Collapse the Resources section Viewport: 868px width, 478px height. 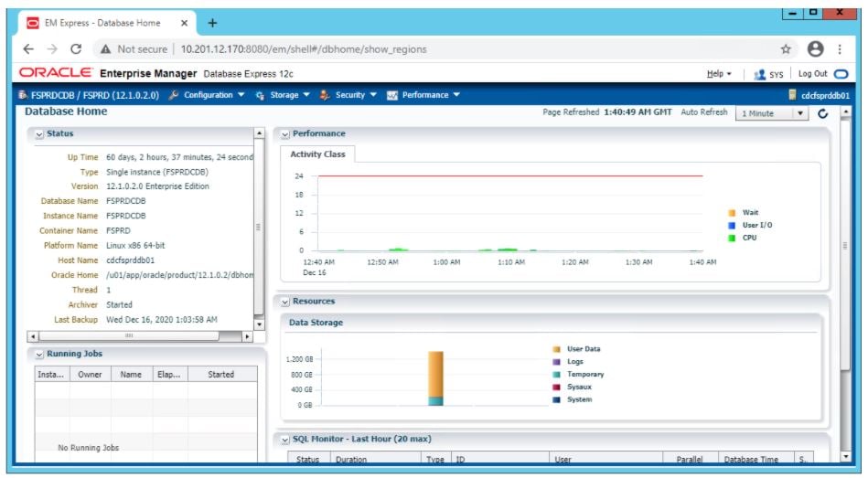tap(285, 303)
